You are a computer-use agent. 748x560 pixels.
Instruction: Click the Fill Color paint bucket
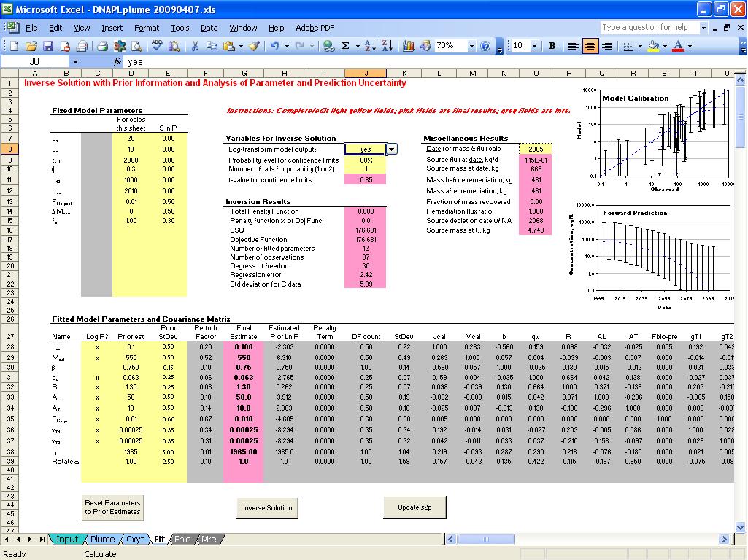[x=652, y=46]
